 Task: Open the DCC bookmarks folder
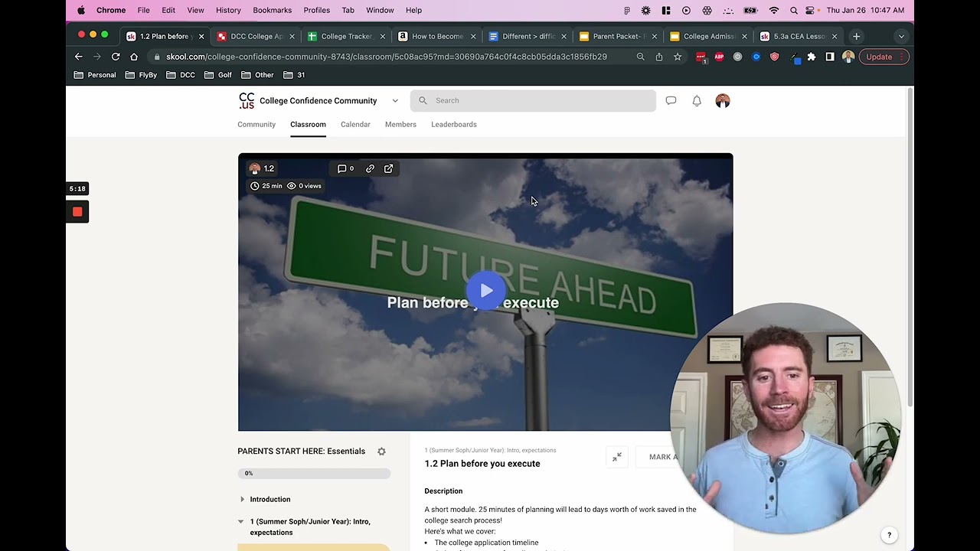click(x=181, y=75)
